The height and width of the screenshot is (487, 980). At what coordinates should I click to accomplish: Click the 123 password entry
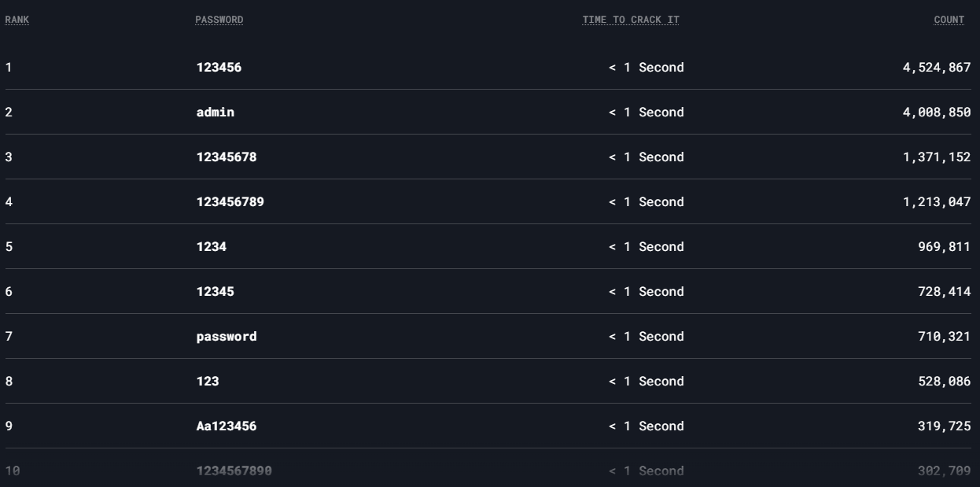[208, 382]
